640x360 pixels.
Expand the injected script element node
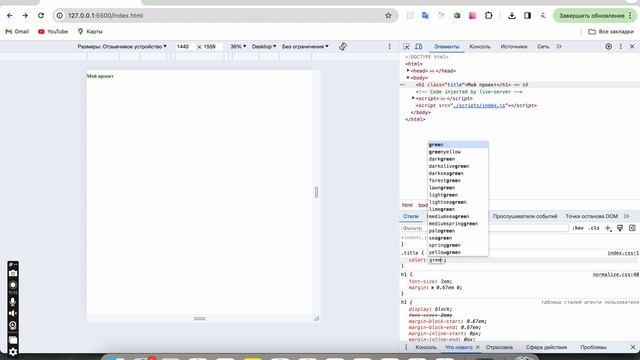click(413, 98)
